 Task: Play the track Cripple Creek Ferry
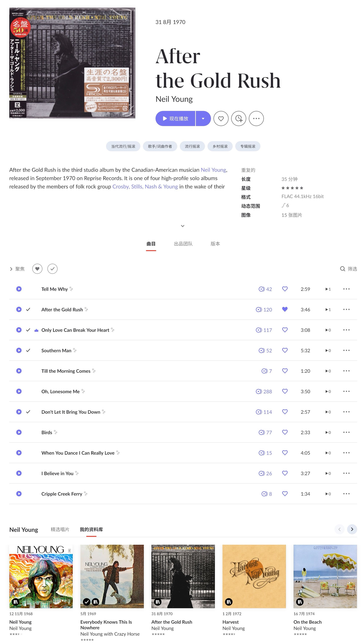(19, 494)
